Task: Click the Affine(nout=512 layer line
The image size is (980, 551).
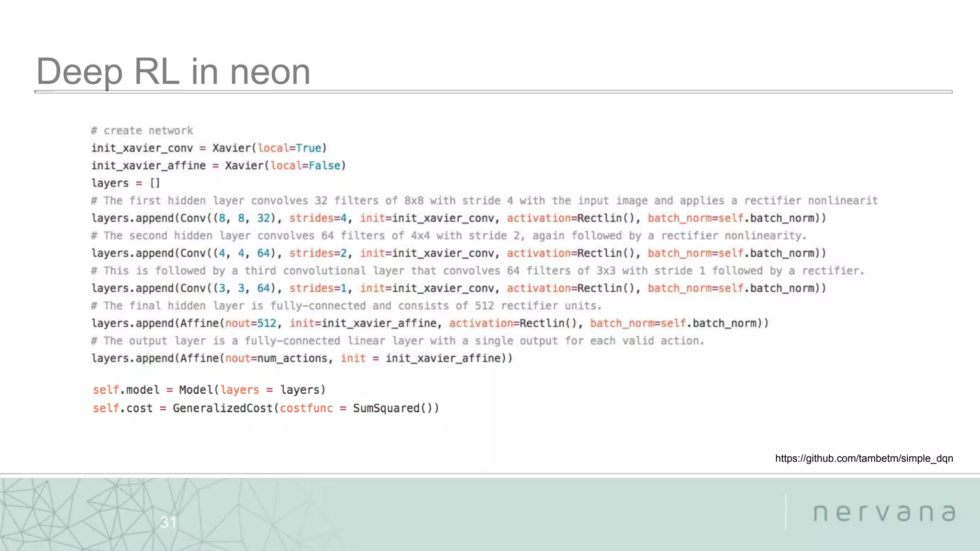Action: click(x=430, y=323)
